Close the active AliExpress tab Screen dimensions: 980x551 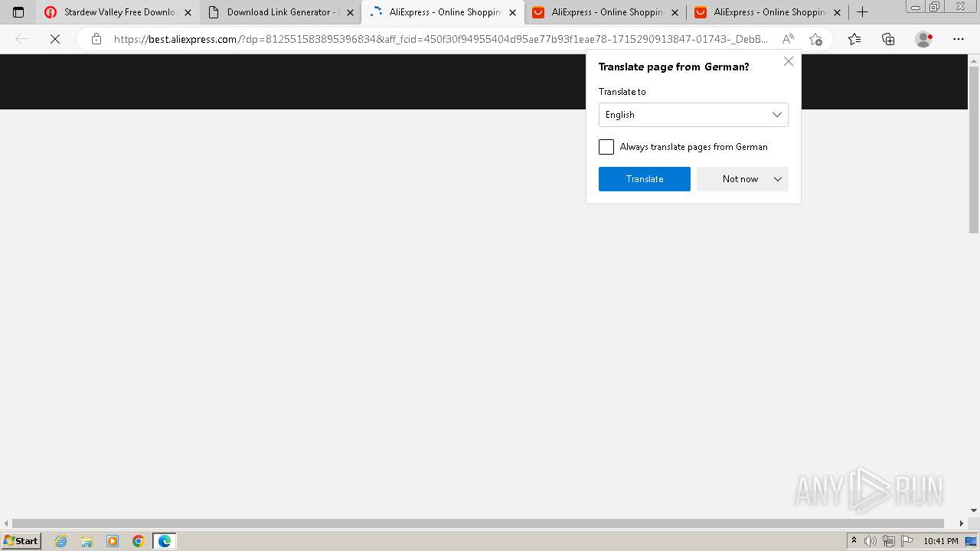coord(512,12)
